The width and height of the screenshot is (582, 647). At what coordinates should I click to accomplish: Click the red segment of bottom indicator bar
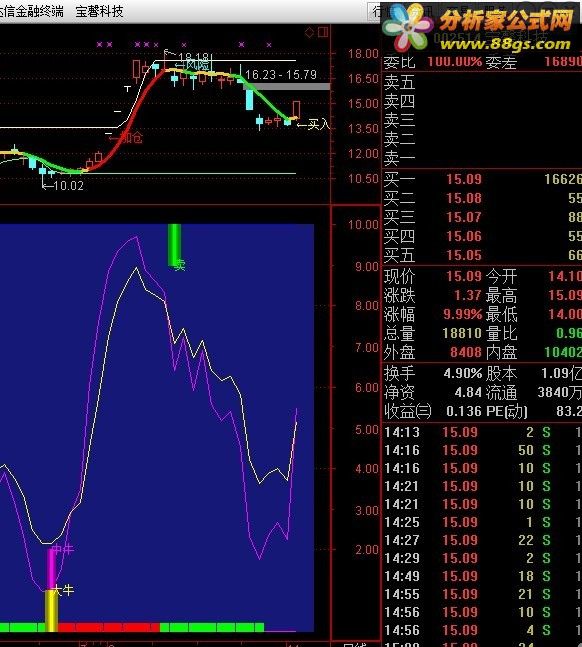click(x=108, y=628)
